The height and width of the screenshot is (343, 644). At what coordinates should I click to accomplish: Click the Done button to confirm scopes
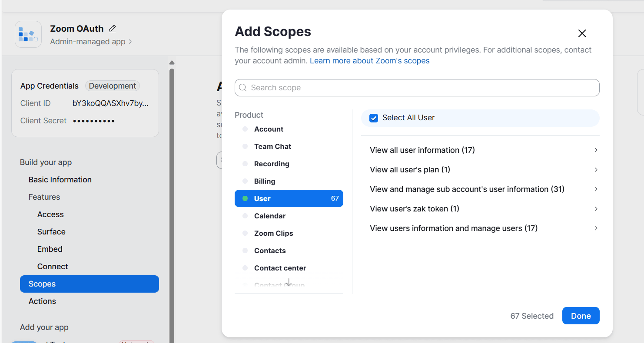click(x=581, y=316)
